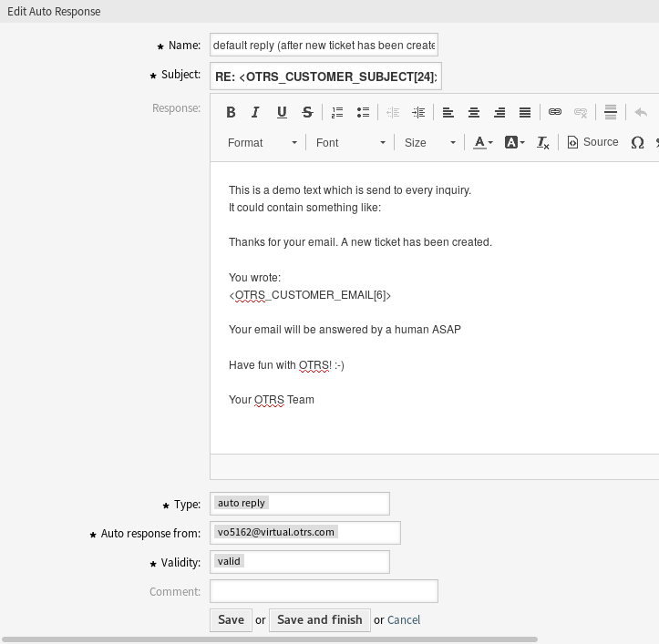Underline the selected text
This screenshot has width=659, height=644.
282,112
